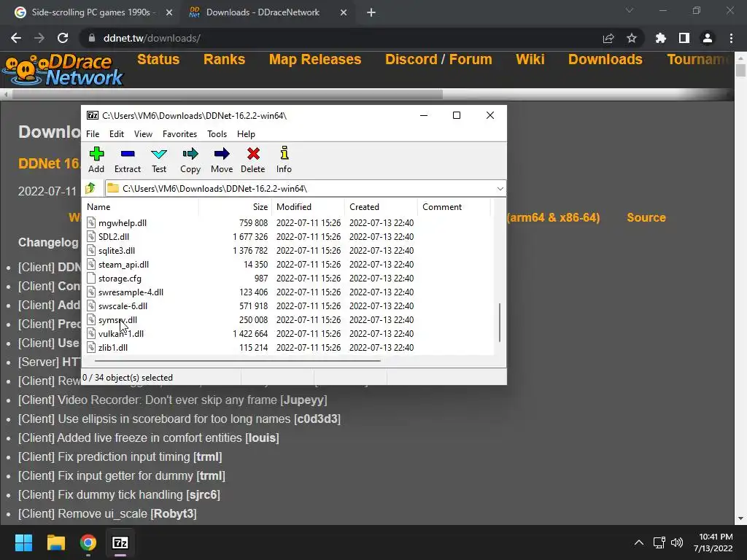The width and height of the screenshot is (747, 560).
Task: Click the Source download link
Action: pyautogui.click(x=646, y=217)
